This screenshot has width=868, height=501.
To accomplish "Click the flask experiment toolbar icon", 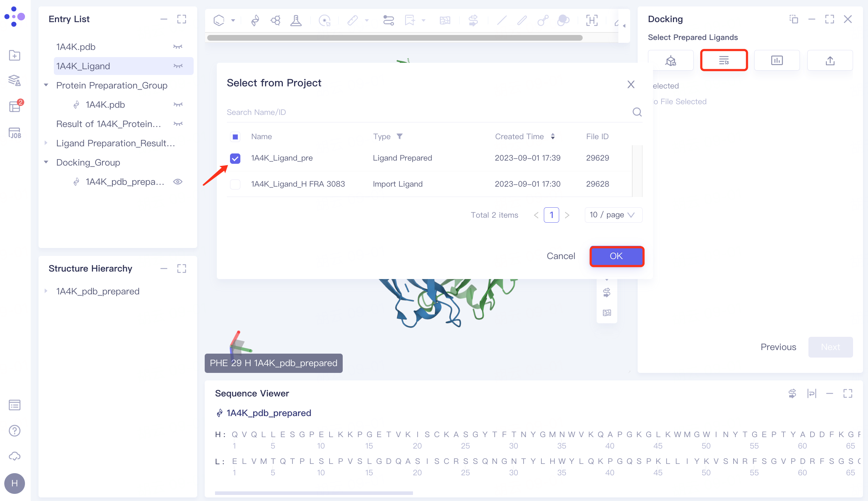I will pyautogui.click(x=296, y=20).
